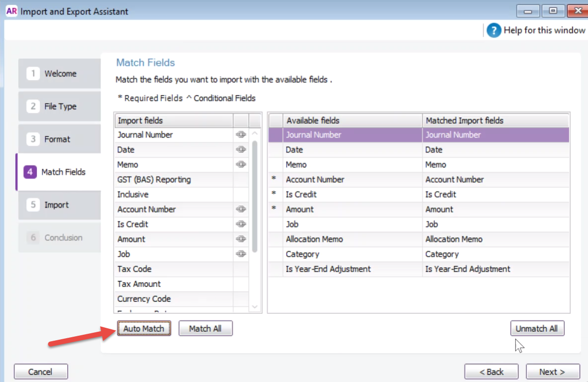Go to step 2 File Type

pos(60,106)
